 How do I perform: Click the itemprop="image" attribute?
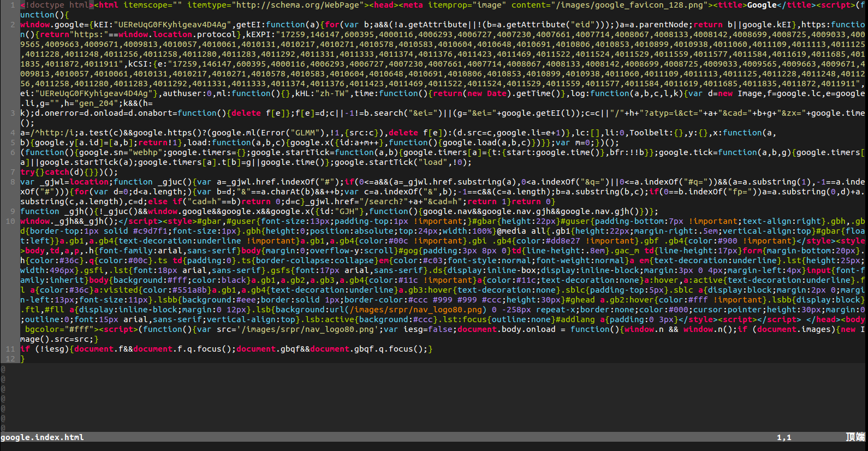click(467, 5)
